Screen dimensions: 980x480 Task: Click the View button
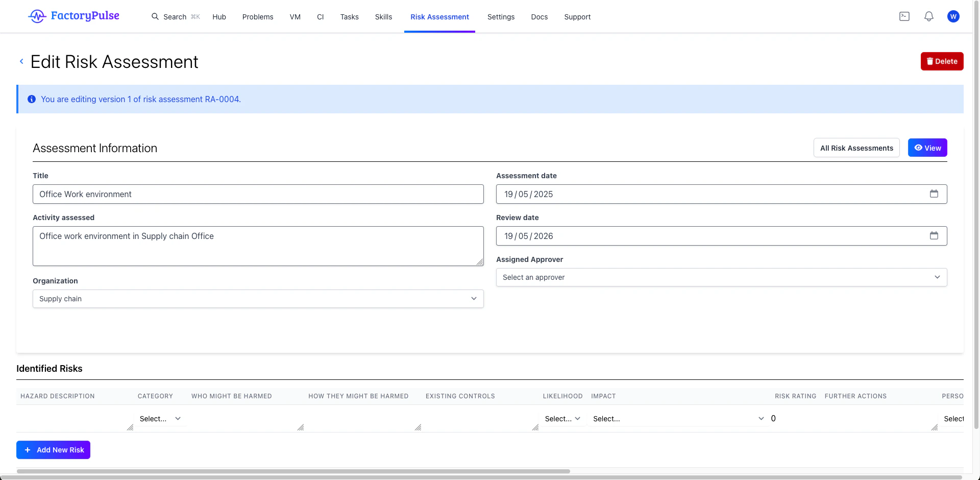927,148
